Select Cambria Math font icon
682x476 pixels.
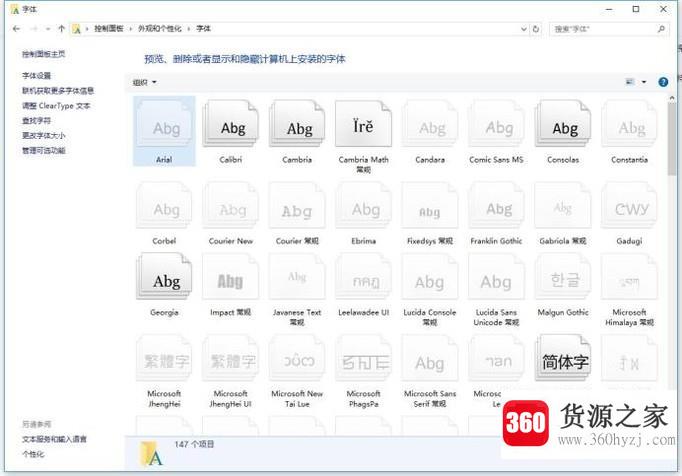coord(364,124)
